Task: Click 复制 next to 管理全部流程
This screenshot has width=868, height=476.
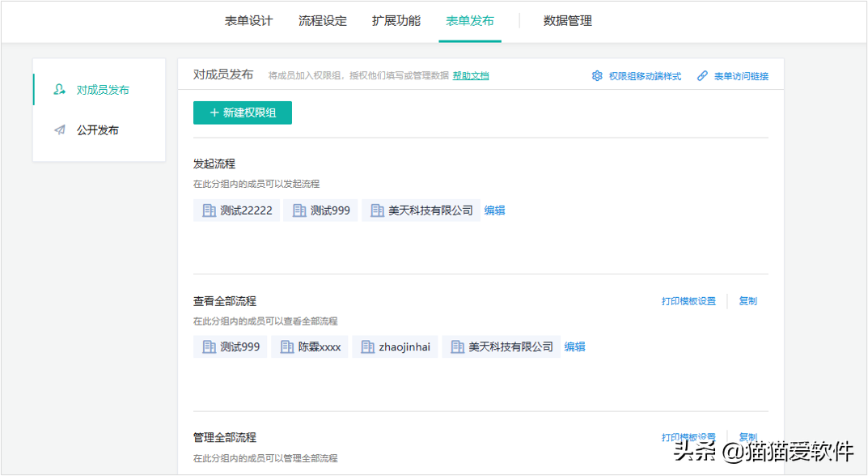Action: pos(747,436)
